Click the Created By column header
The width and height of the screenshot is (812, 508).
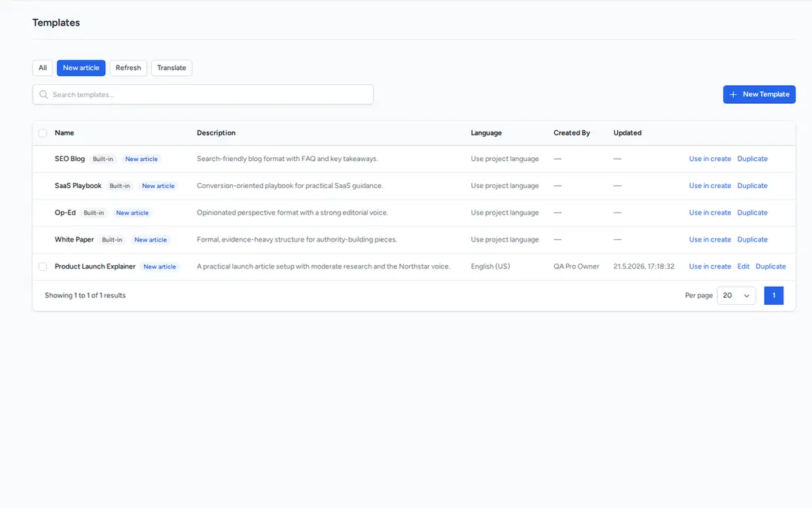[571, 132]
